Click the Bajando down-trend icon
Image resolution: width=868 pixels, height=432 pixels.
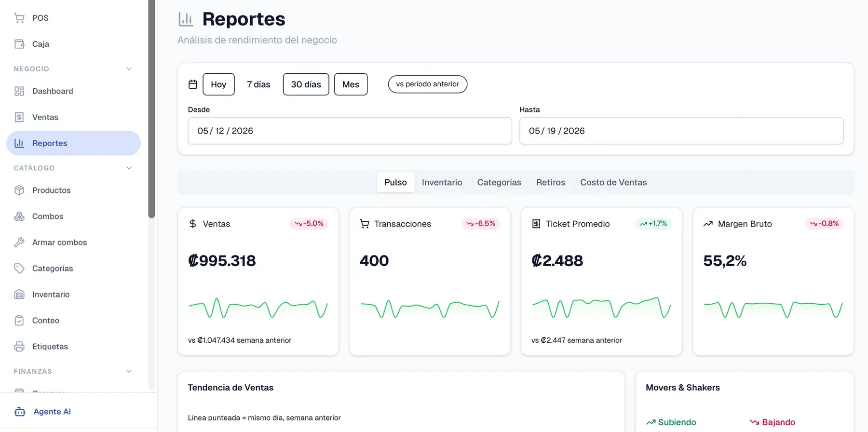[755, 422]
